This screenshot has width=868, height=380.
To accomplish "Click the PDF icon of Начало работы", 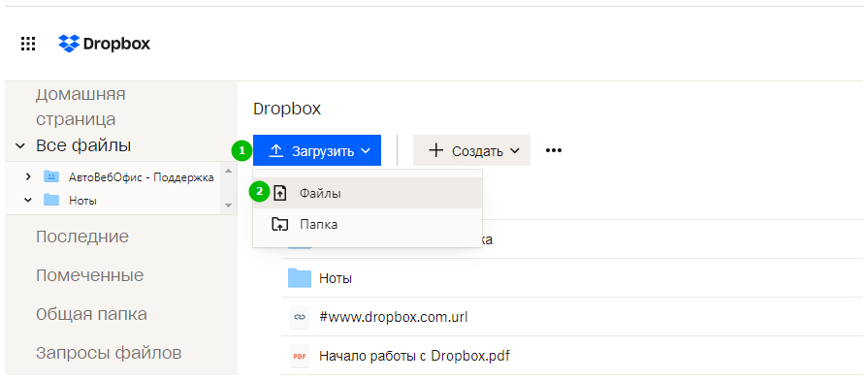I will coord(300,356).
